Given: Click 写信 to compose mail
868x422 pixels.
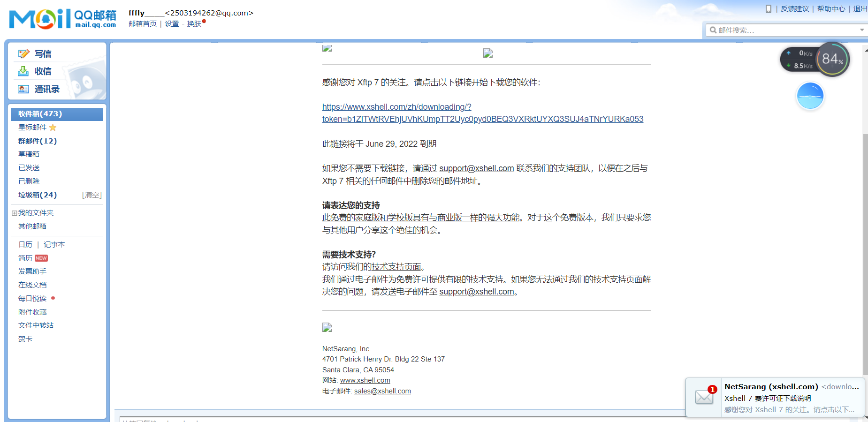Looking at the screenshot, I should coord(43,54).
